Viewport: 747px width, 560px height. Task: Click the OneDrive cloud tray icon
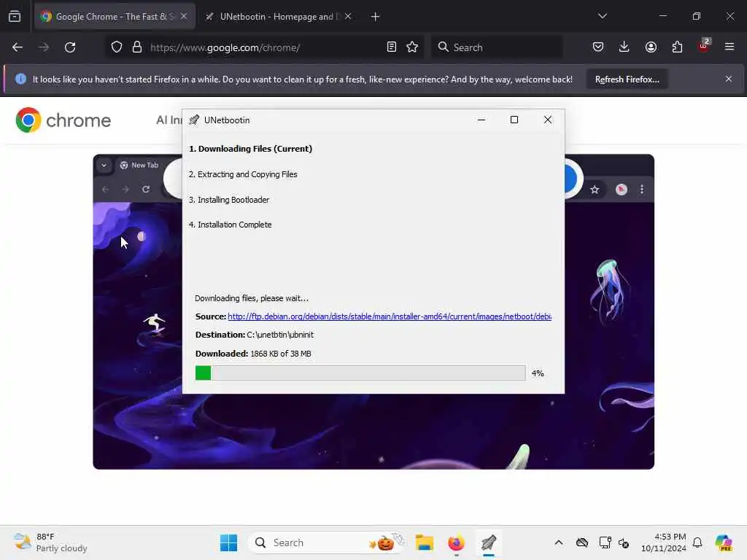tap(582, 542)
